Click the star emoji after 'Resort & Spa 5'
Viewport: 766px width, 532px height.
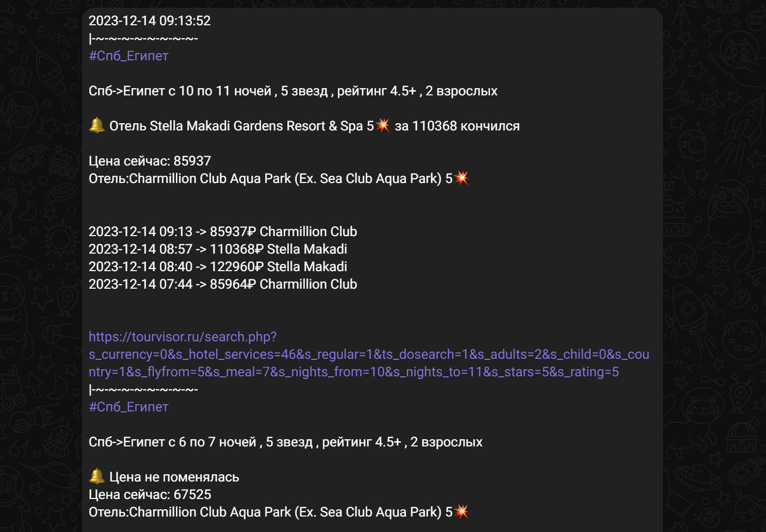pos(383,125)
